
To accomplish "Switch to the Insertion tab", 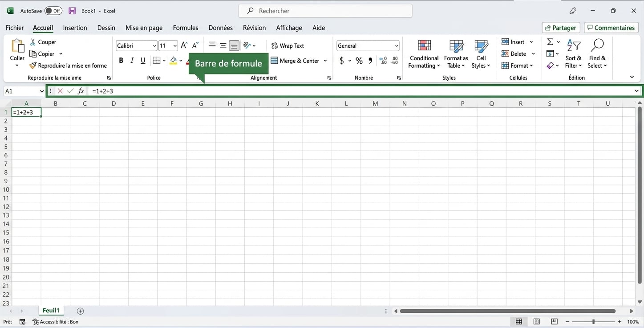I will coord(75,28).
